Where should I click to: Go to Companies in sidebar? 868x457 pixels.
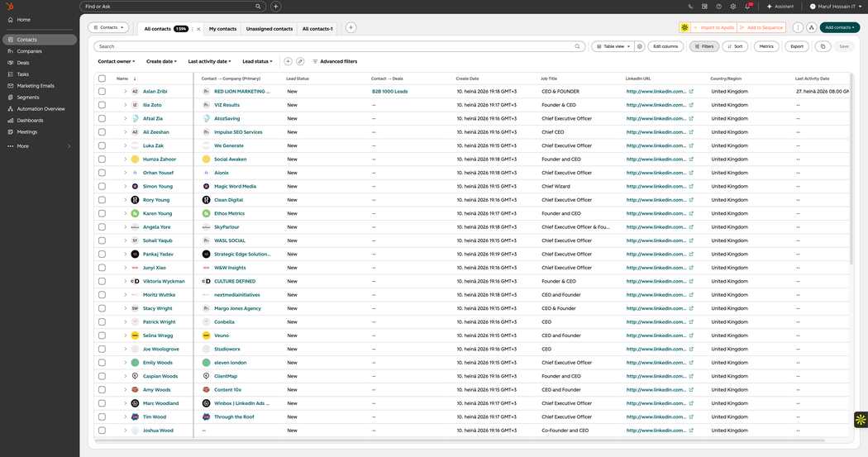point(29,51)
